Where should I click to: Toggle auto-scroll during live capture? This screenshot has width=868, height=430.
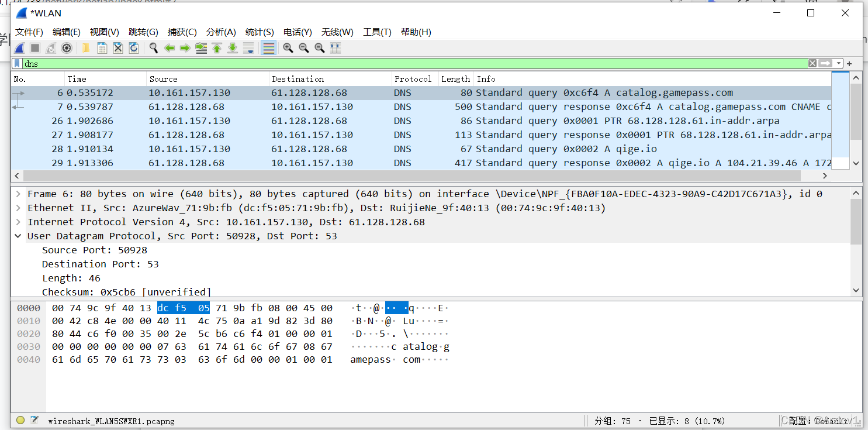pos(248,48)
